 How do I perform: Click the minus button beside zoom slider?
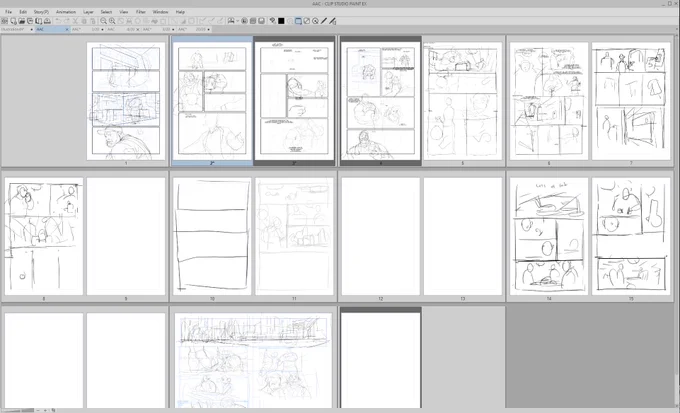(x=38, y=410)
